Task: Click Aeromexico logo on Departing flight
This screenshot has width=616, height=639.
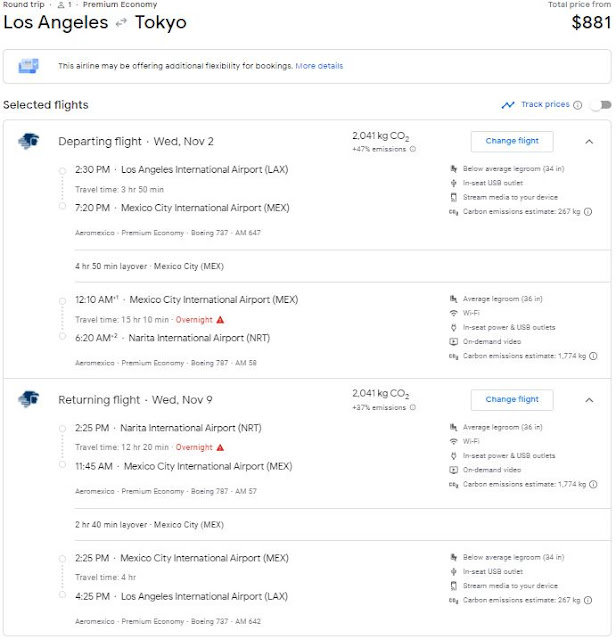Action: tap(28, 141)
